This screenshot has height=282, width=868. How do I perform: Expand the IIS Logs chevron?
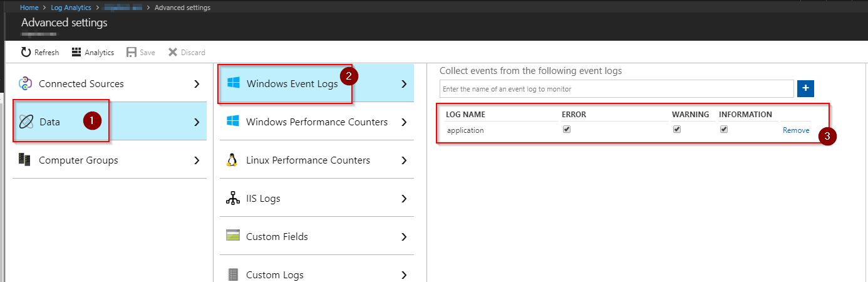coord(404,198)
